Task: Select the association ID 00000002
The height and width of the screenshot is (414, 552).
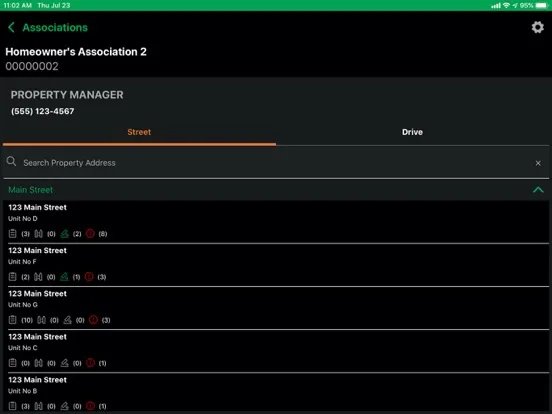Action: tap(32, 66)
